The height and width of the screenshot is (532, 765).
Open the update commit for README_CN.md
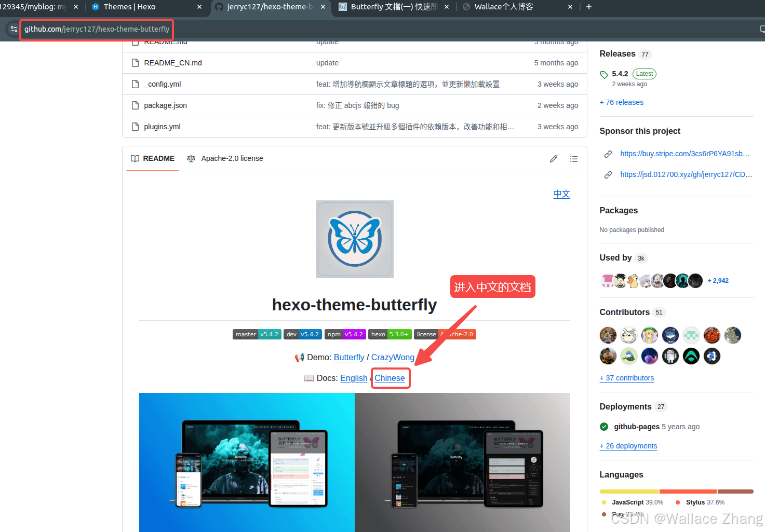click(x=327, y=63)
